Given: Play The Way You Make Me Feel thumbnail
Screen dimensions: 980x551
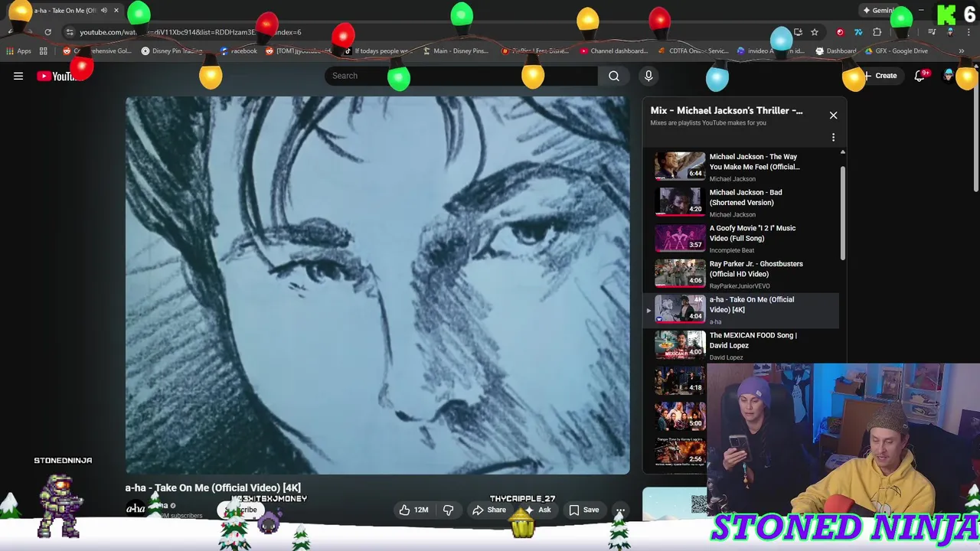Looking at the screenshot, I should 680,166.
